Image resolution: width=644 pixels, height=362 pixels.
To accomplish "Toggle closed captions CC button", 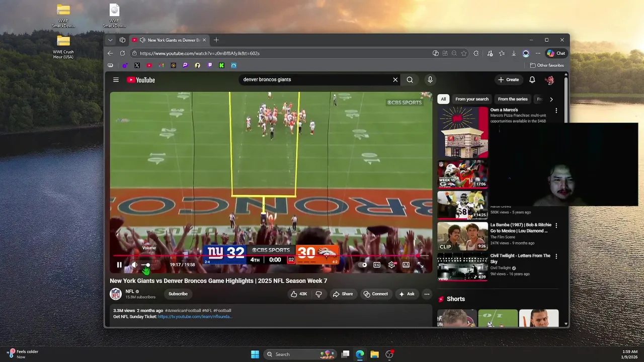I will point(377,265).
